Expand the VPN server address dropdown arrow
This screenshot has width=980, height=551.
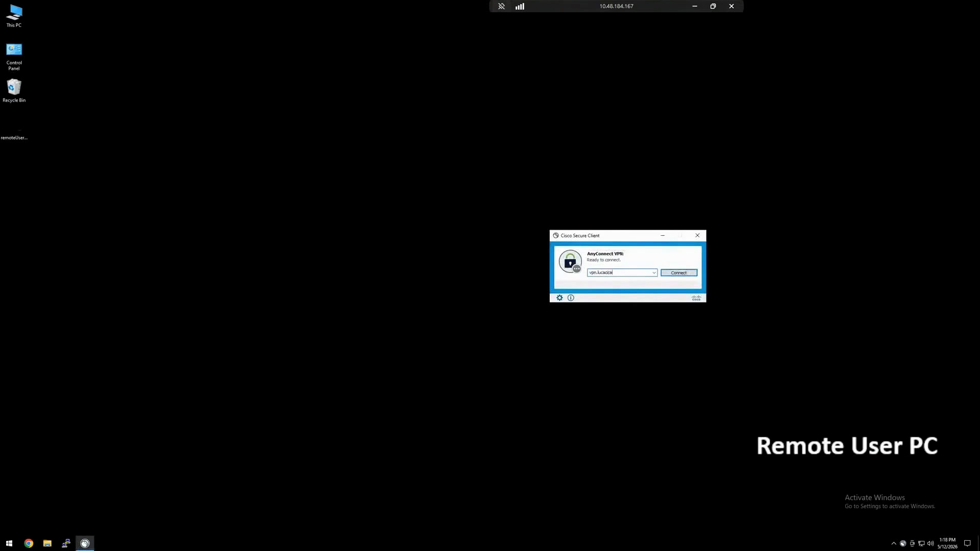[x=654, y=272]
